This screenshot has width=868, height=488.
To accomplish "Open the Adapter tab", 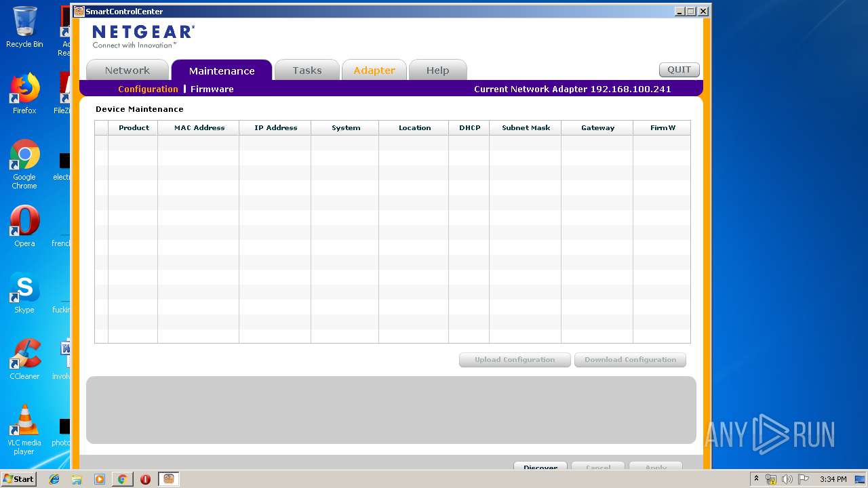I will (x=374, y=70).
